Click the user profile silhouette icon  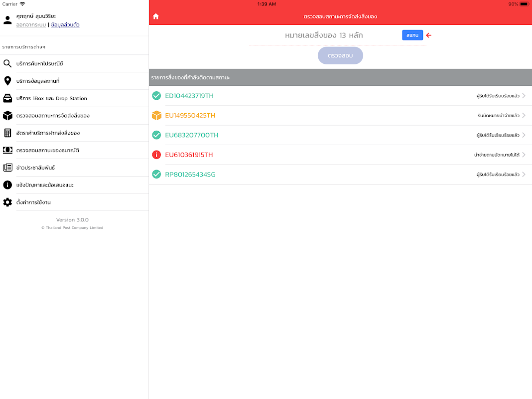(x=7, y=20)
